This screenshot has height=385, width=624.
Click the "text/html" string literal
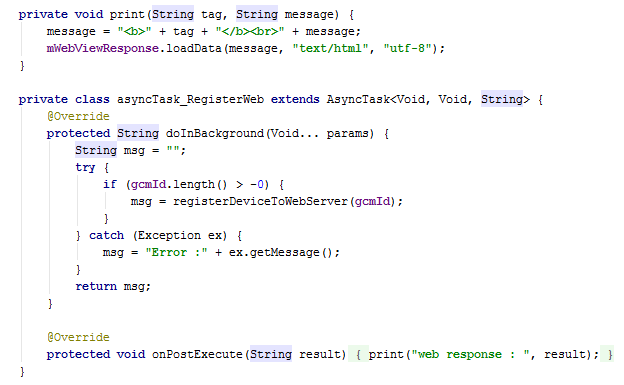click(330, 49)
